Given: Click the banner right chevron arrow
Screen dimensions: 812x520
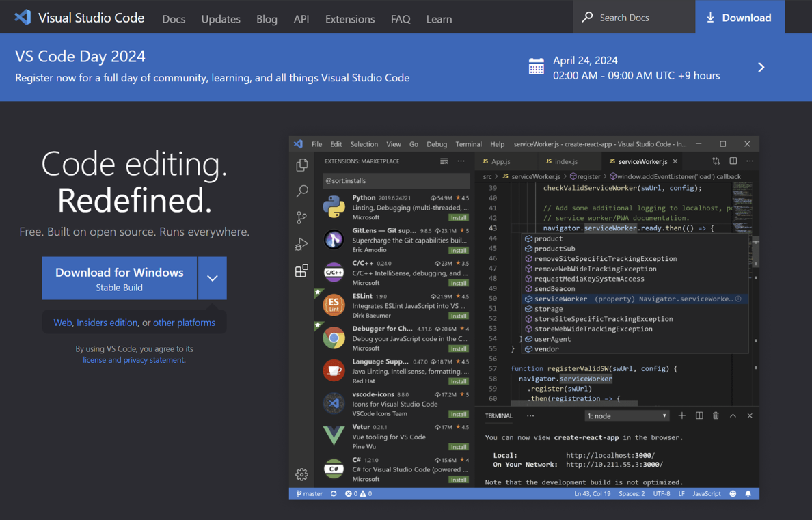Looking at the screenshot, I should click(761, 68).
